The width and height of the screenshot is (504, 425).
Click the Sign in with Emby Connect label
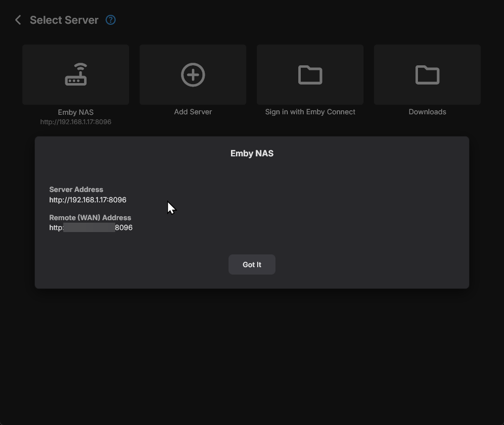(310, 112)
